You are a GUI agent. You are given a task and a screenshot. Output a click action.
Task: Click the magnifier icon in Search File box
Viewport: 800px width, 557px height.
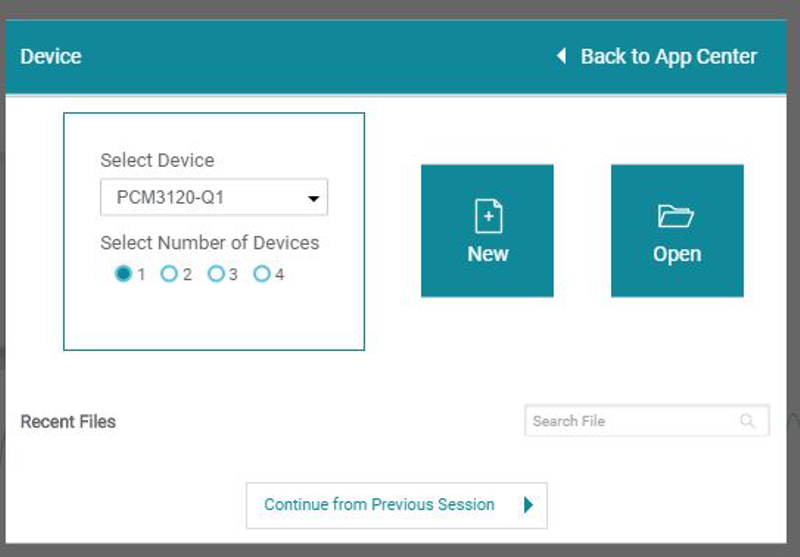point(747,421)
